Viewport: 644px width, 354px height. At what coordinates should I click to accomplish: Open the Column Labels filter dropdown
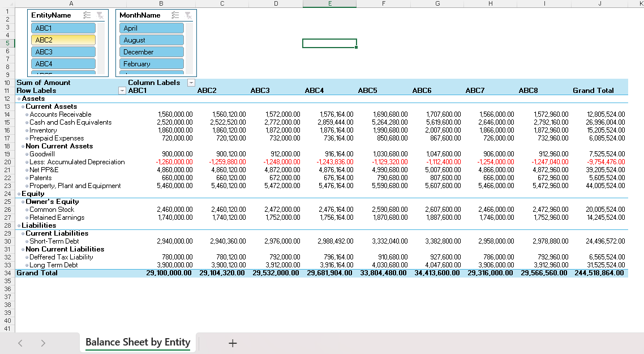190,83
